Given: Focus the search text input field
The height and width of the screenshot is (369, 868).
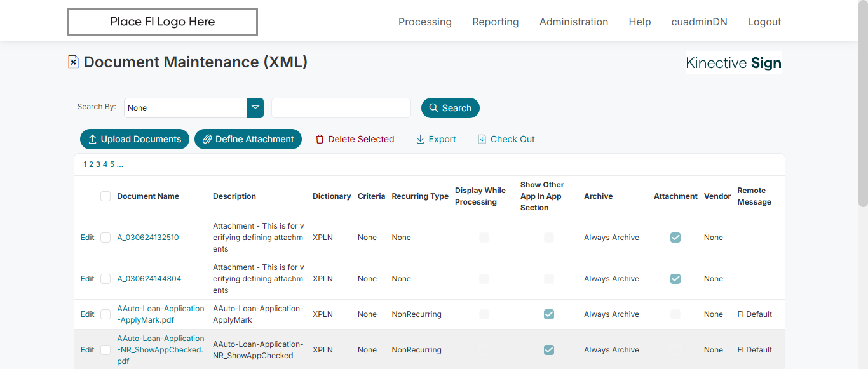Looking at the screenshot, I should pos(341,108).
